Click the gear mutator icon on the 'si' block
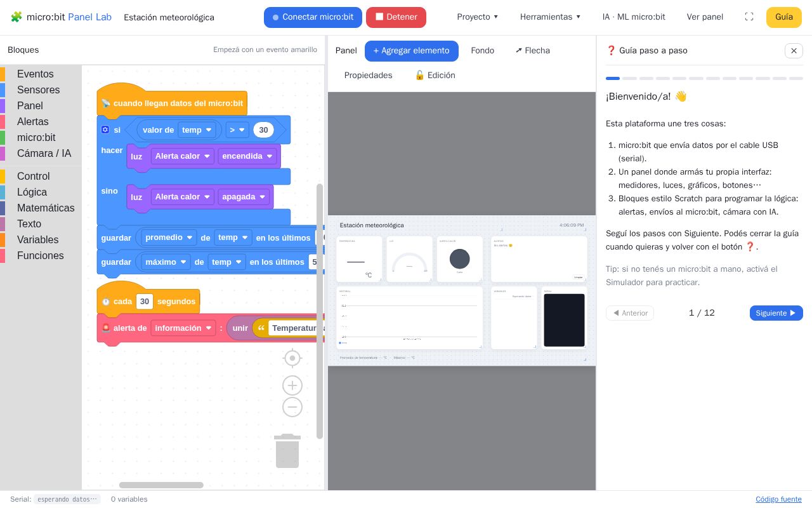The image size is (812, 508). [x=105, y=130]
